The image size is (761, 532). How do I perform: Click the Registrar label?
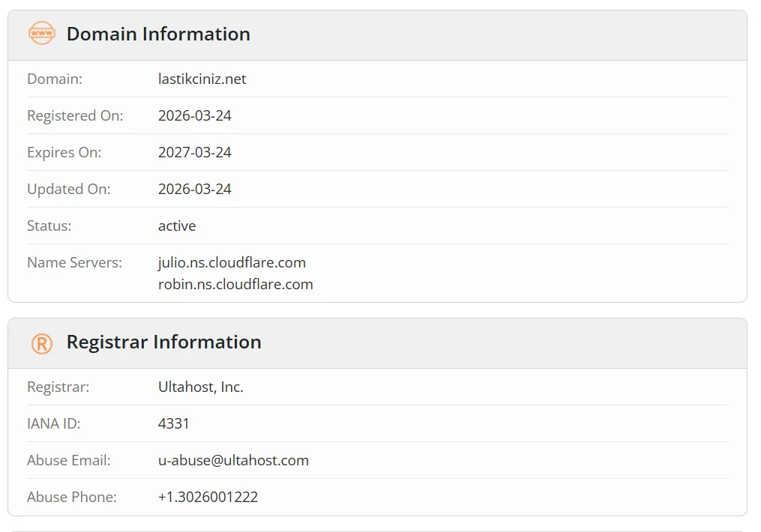click(58, 387)
